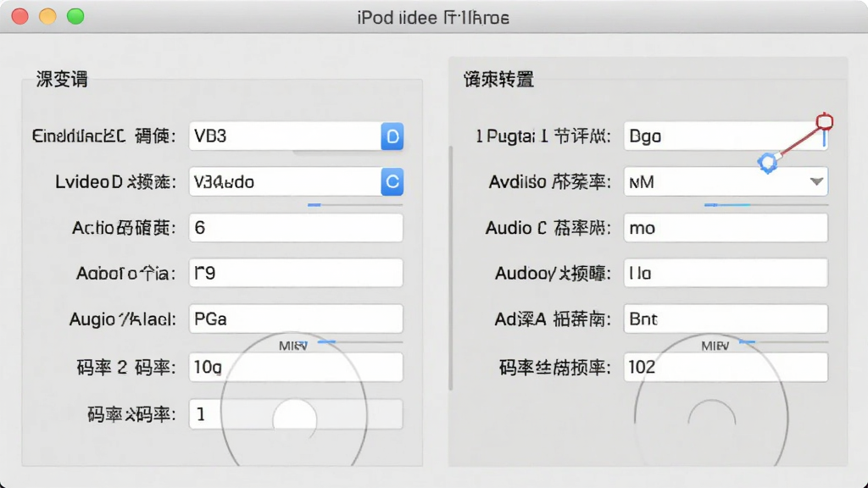Click the slider below the Bnt field
The image size is (868, 488).
pyautogui.click(x=784, y=342)
